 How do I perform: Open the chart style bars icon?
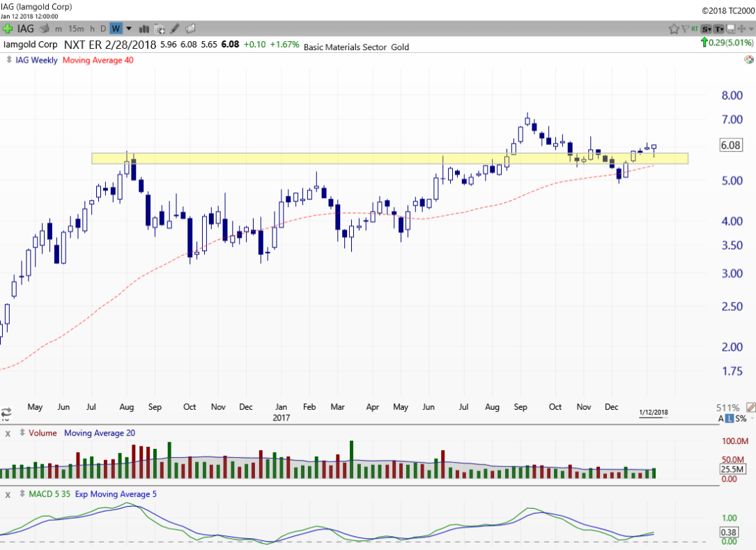coord(145,29)
